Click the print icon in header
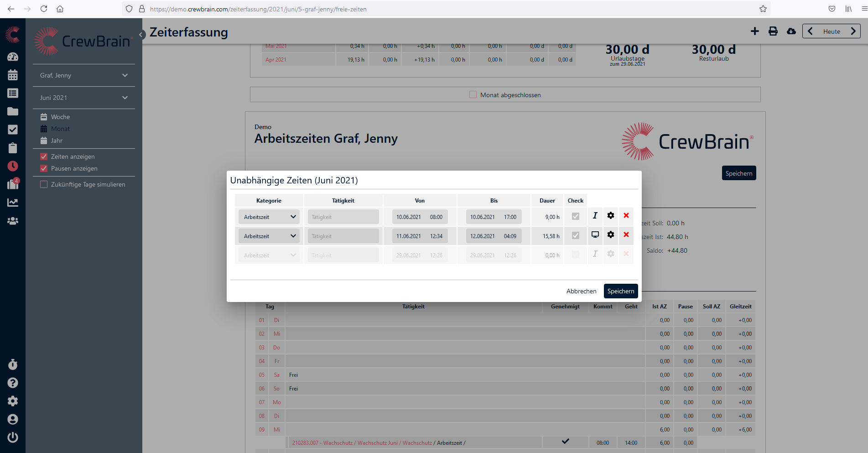 pyautogui.click(x=773, y=31)
